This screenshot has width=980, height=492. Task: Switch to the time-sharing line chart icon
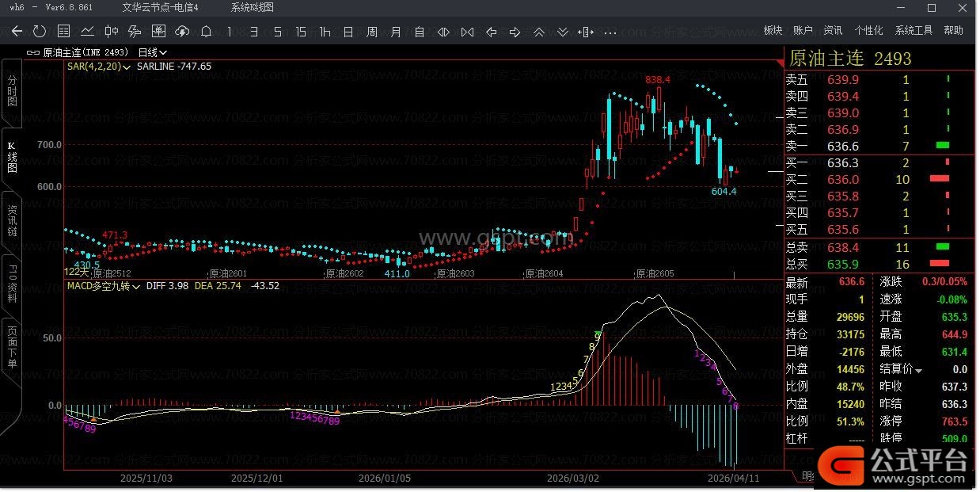pyautogui.click(x=87, y=32)
